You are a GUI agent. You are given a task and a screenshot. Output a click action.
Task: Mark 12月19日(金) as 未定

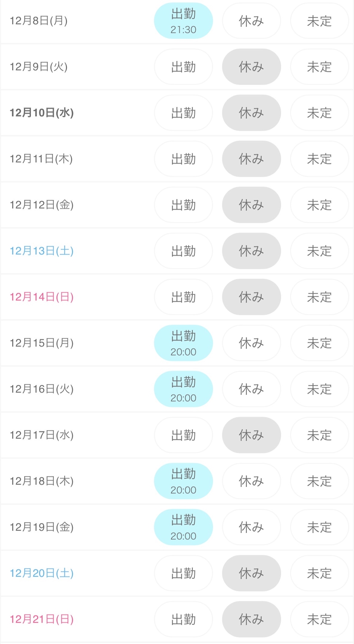coord(319,527)
